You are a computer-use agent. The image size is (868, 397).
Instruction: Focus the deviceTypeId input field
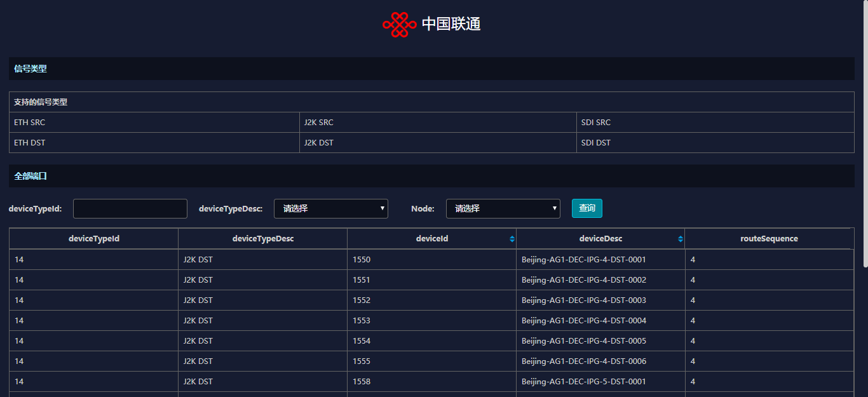[x=130, y=208]
